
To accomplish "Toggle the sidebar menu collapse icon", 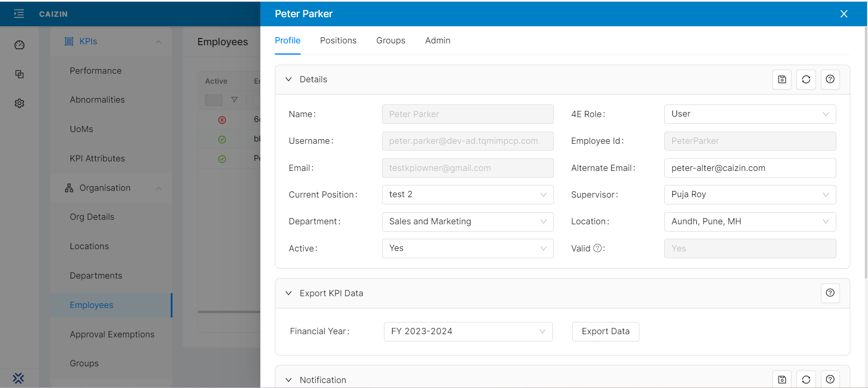I will [19, 14].
